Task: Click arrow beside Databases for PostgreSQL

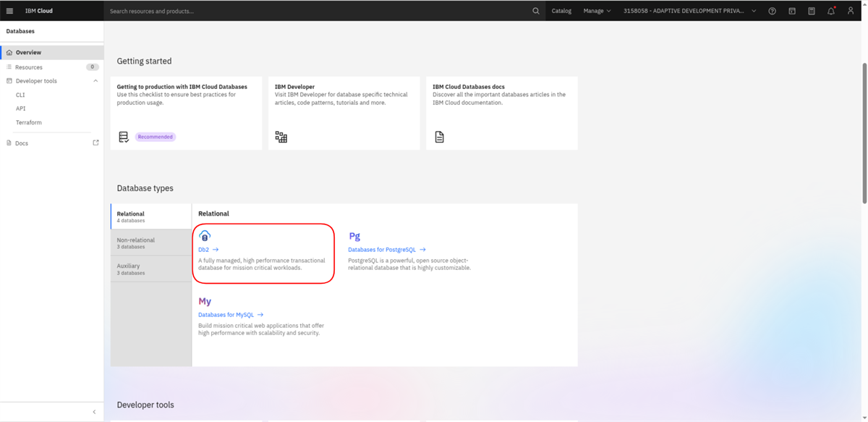Action: [x=422, y=250]
